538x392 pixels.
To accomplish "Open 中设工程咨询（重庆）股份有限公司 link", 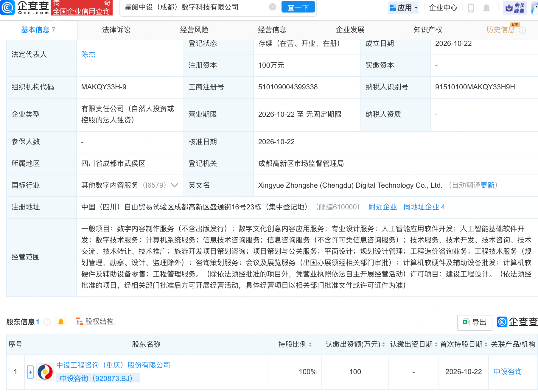I will [113, 365].
